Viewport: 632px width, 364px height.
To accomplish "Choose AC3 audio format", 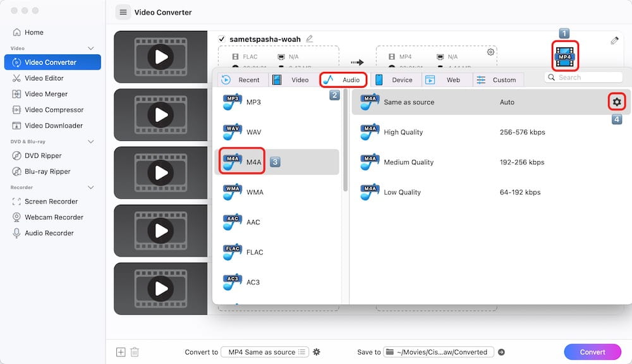I will 277,282.
